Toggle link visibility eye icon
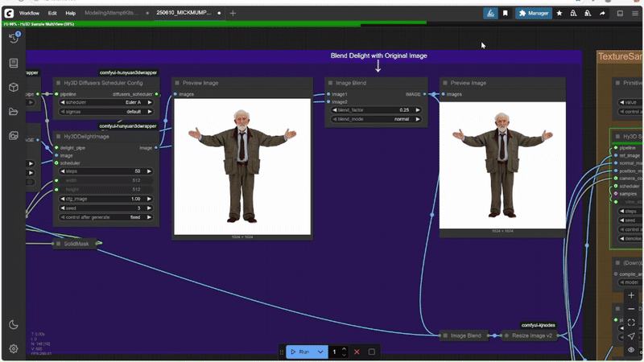The height and width of the screenshot is (362, 644). click(x=631, y=350)
